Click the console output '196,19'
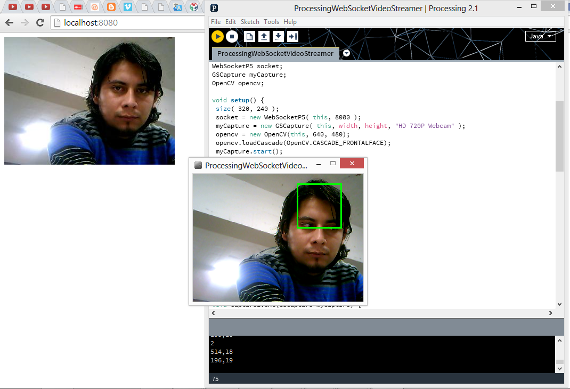This screenshot has width=570, height=389. [x=222, y=360]
